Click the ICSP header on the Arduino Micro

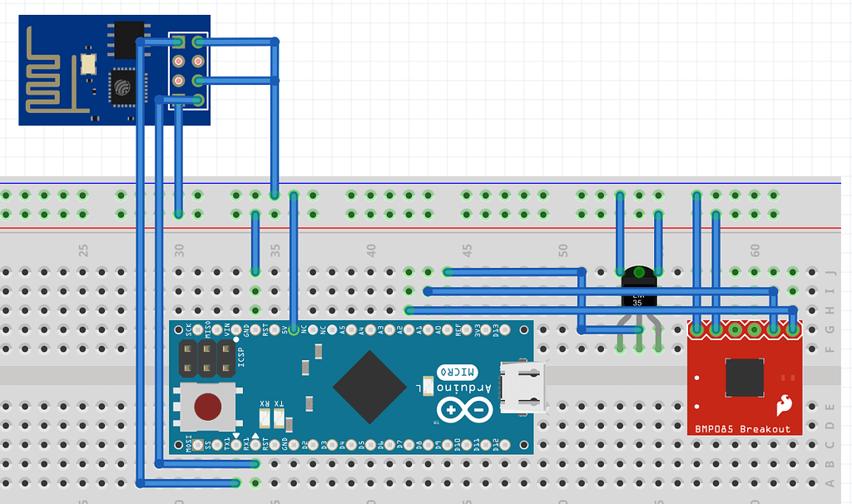pos(206,358)
